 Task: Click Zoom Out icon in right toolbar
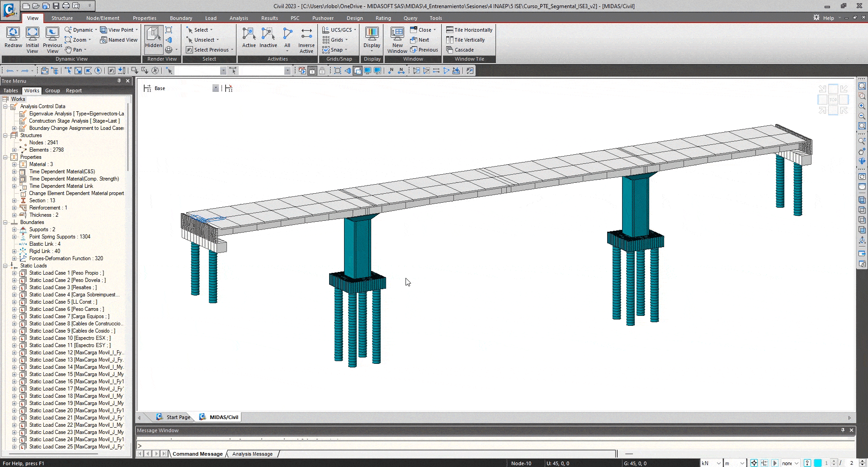[x=862, y=116]
